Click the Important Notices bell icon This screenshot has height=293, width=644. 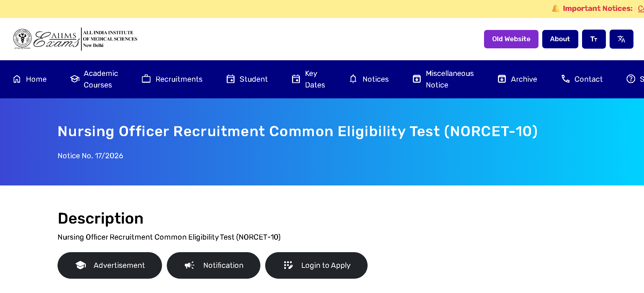pyautogui.click(x=556, y=9)
